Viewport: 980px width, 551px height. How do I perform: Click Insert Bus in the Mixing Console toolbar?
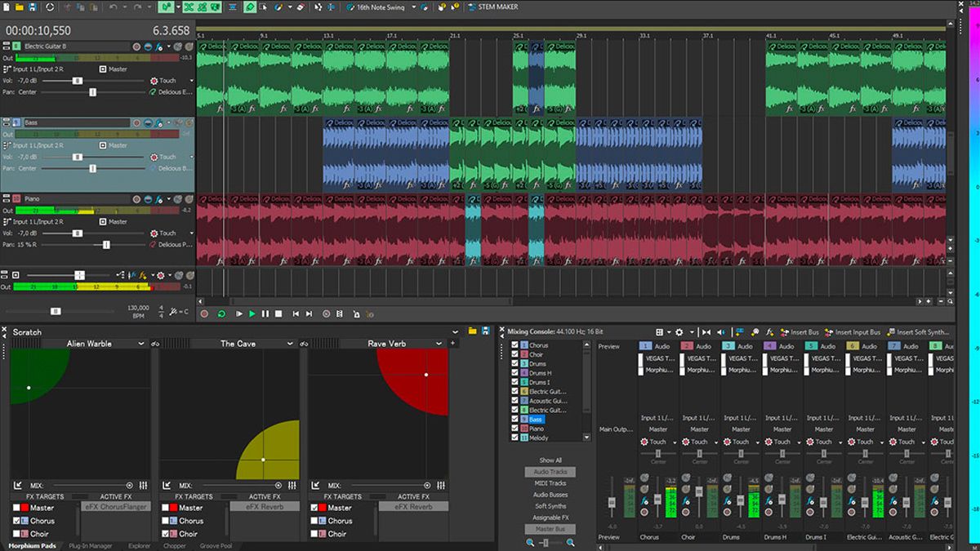point(799,332)
